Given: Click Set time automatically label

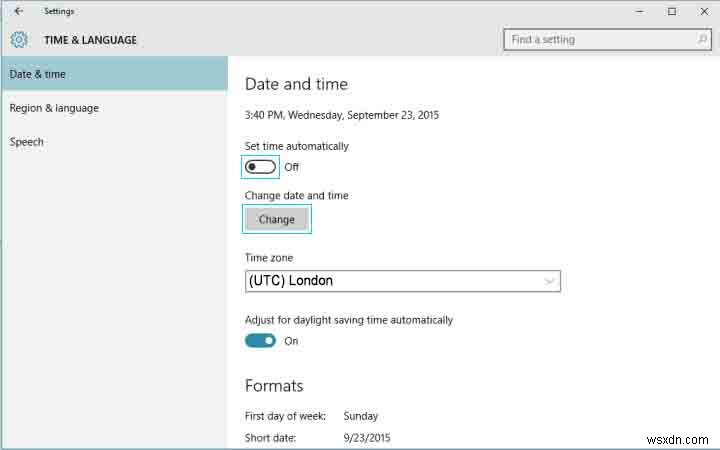Looking at the screenshot, I should pyautogui.click(x=297, y=146).
